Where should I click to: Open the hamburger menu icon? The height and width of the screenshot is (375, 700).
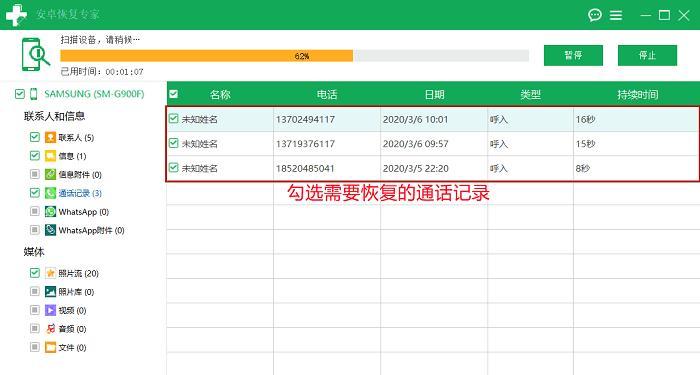(x=616, y=15)
